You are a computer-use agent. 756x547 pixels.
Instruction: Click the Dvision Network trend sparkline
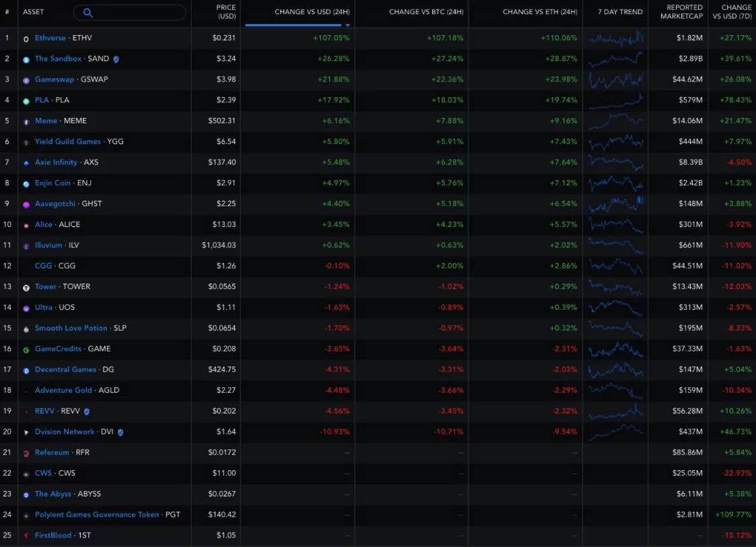(616, 432)
